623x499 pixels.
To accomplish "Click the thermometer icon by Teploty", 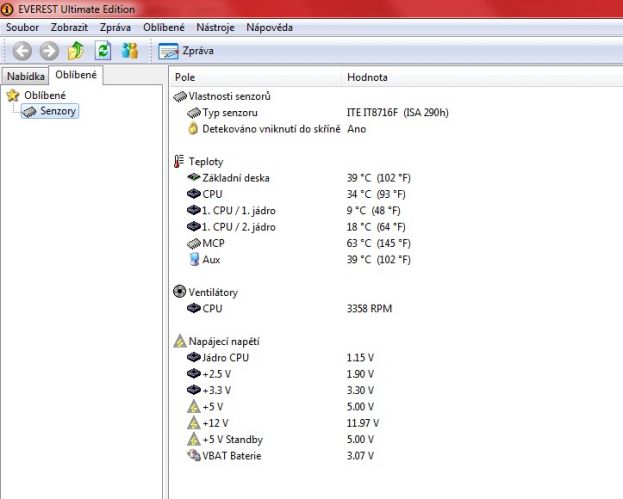I will [x=179, y=161].
